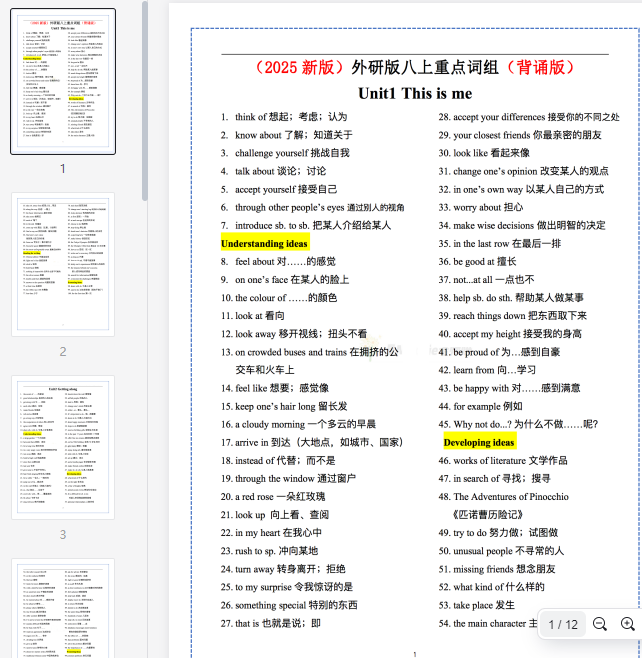The width and height of the screenshot is (642, 658).
Task: Click the thumbnail panel vertical scrollbar
Action: point(146,100)
